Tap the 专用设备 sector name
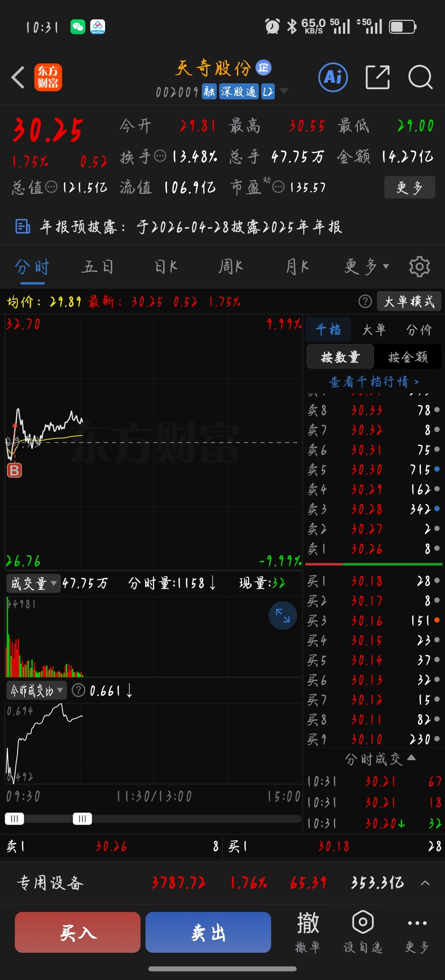The height and width of the screenshot is (980, 445). click(50, 883)
